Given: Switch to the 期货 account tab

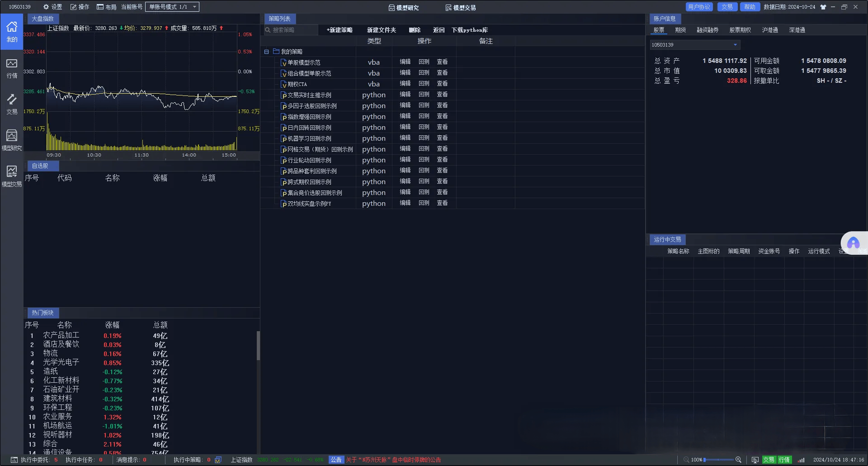Looking at the screenshot, I should [680, 30].
